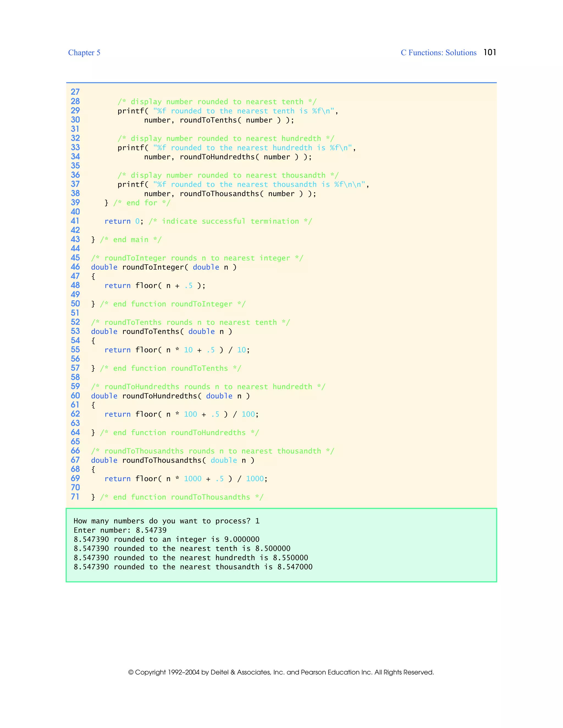Click comment 'roundToTenths rounds n to nearest tenth'
This screenshot has height=728, width=563.
tap(191, 322)
